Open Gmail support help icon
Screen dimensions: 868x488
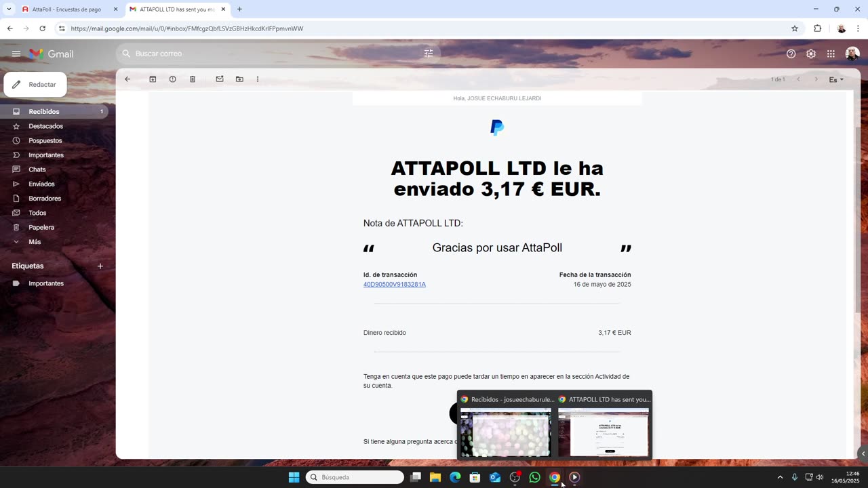(791, 54)
